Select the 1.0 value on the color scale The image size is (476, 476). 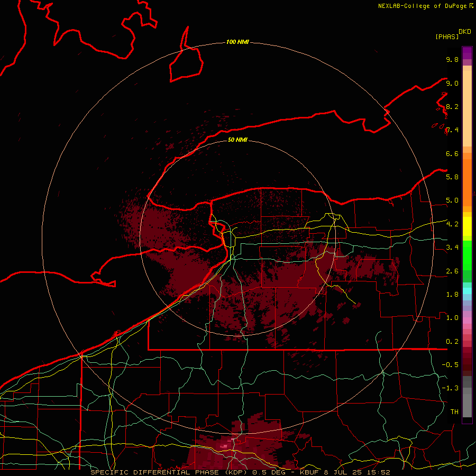point(452,318)
